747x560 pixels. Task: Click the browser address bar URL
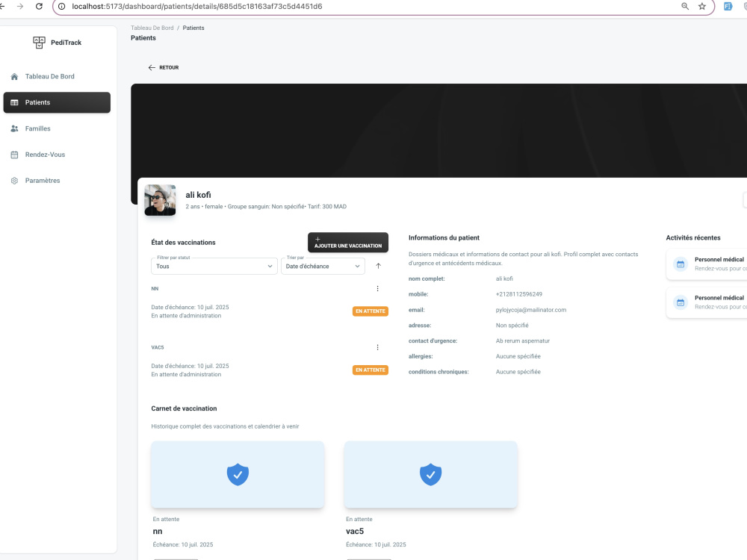[196, 6]
